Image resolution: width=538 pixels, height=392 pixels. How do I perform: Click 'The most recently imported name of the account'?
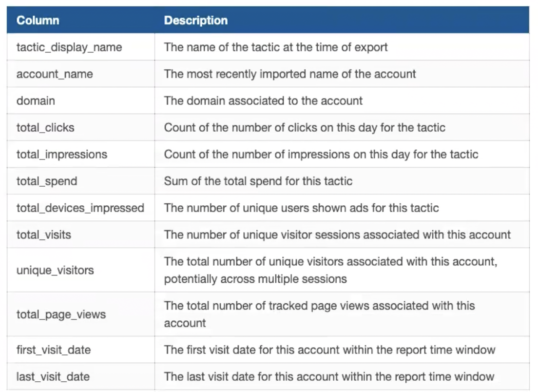[x=290, y=74]
